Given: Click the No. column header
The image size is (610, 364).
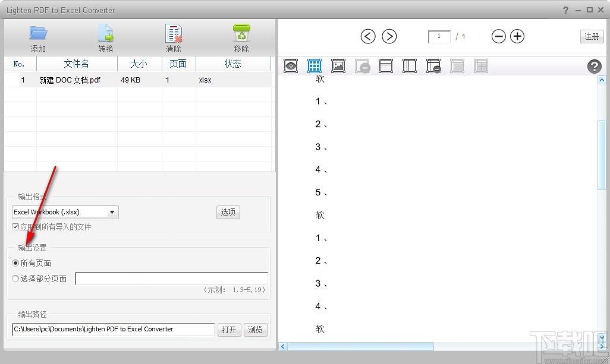Looking at the screenshot, I should 20,64.
